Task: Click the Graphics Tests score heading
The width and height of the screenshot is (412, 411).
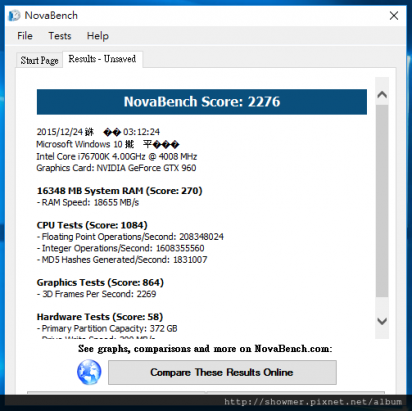Action: click(100, 282)
